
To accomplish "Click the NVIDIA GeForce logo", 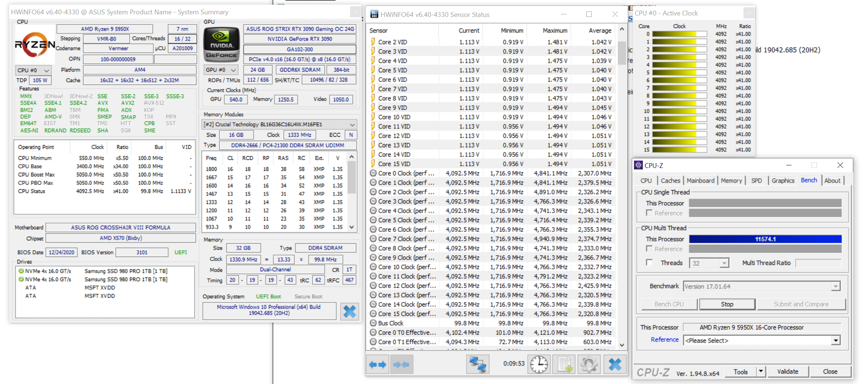I will point(221,45).
